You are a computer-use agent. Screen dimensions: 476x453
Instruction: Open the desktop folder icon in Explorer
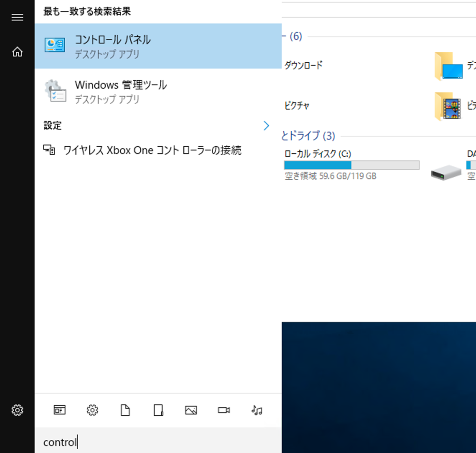click(449, 66)
